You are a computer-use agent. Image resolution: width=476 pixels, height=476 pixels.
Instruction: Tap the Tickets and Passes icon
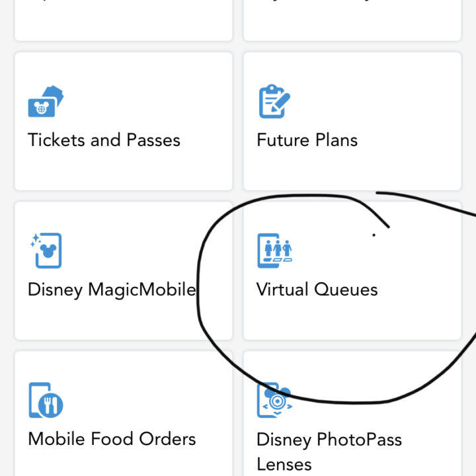(x=46, y=101)
